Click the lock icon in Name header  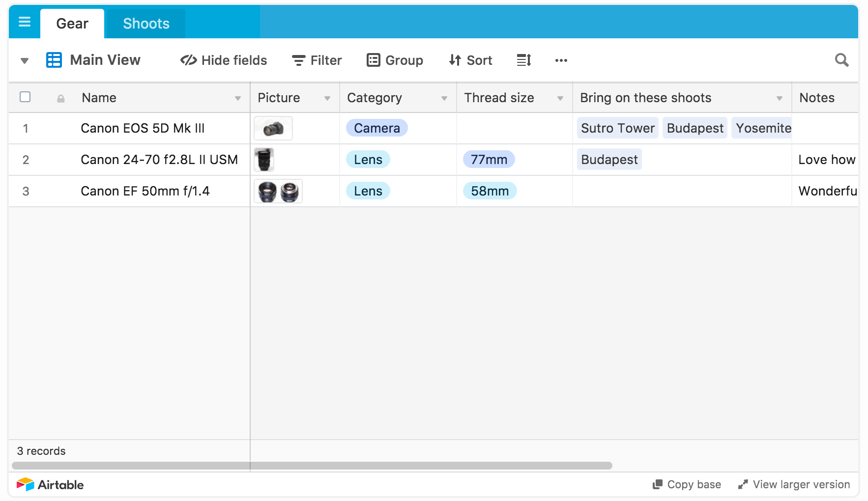click(61, 98)
